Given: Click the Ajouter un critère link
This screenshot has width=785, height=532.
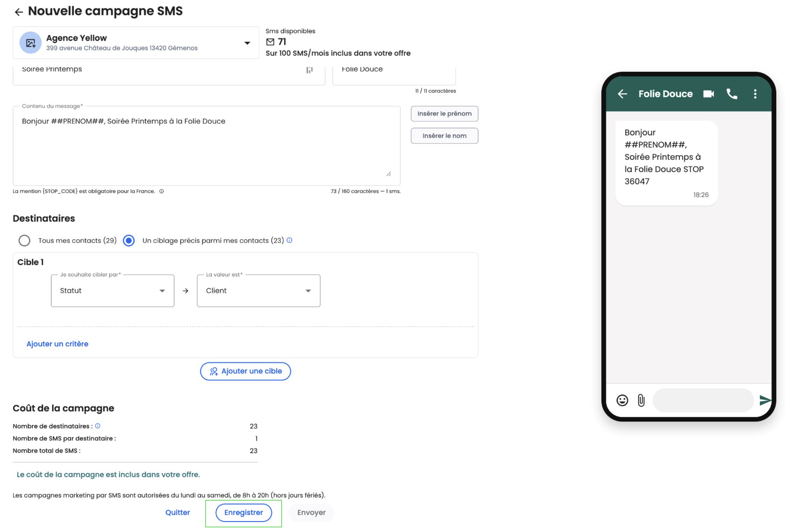Looking at the screenshot, I should pos(58,344).
